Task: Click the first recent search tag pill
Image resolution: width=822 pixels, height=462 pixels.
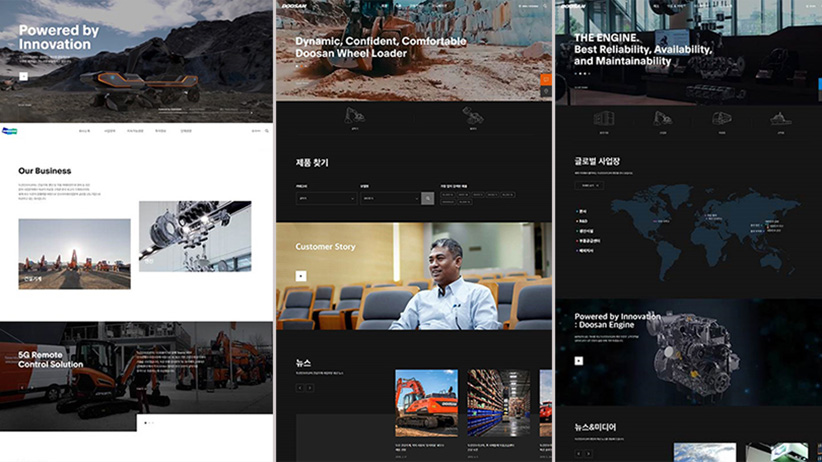Action: point(448,195)
